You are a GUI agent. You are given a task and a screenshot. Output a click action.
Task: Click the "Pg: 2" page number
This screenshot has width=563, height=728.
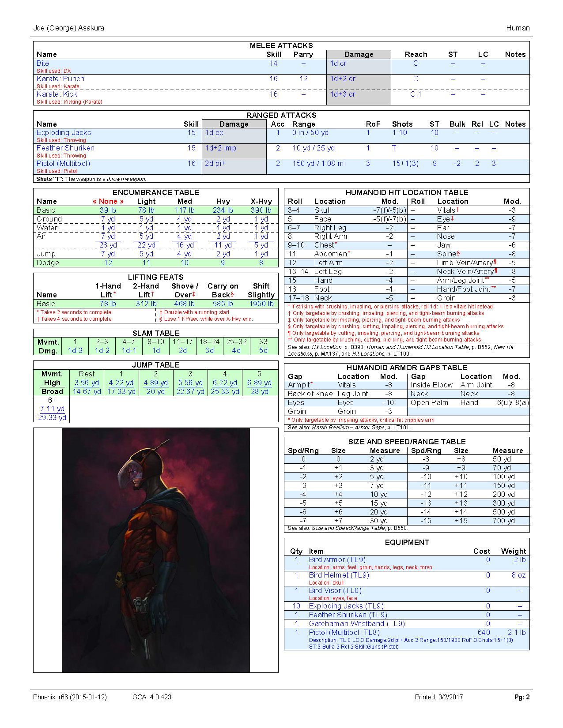click(x=522, y=697)
